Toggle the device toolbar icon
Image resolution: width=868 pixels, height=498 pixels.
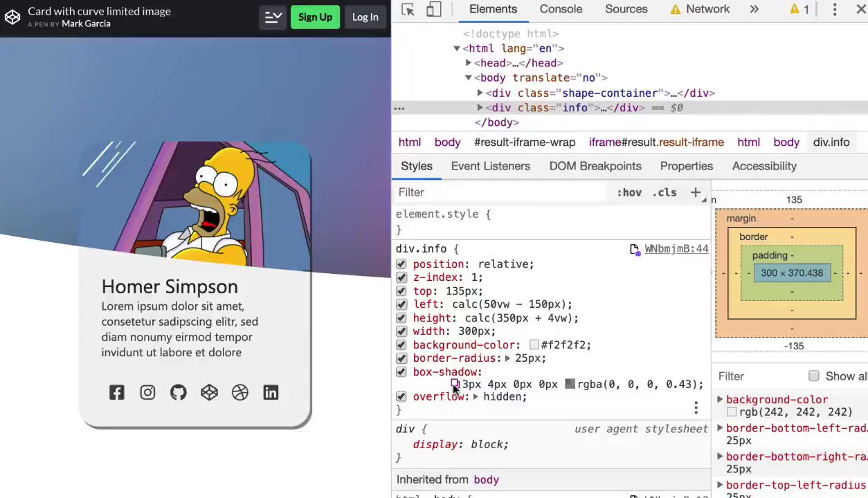pyautogui.click(x=434, y=10)
